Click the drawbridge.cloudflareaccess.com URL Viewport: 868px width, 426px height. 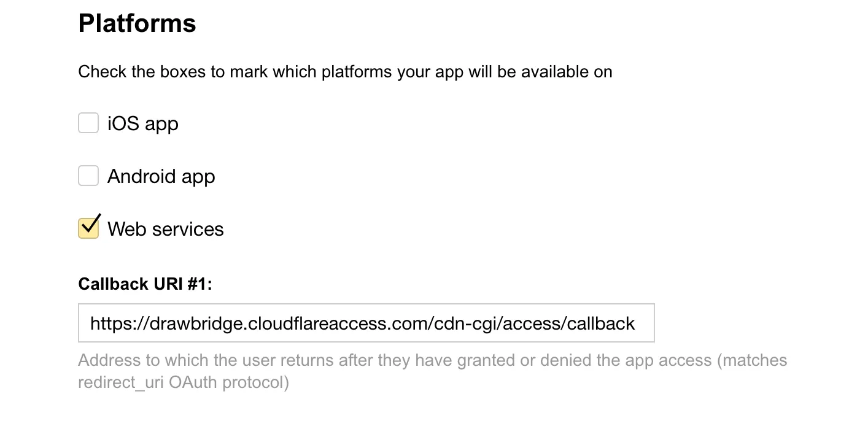[x=362, y=323]
